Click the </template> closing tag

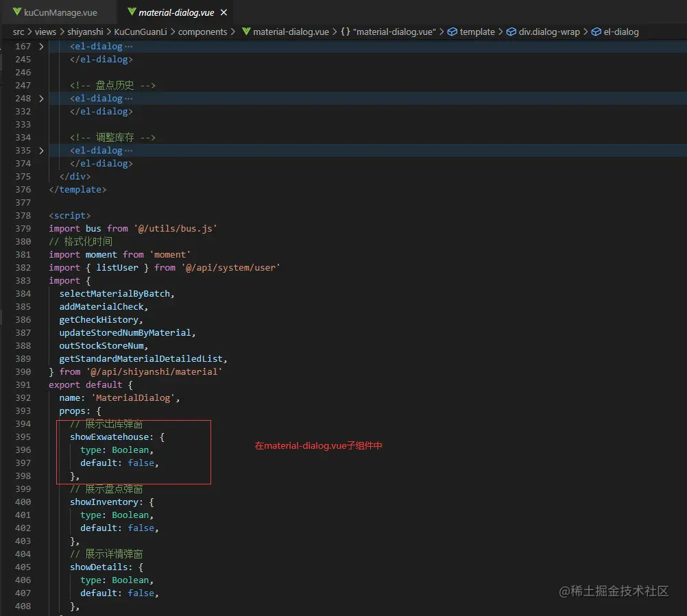click(x=77, y=190)
